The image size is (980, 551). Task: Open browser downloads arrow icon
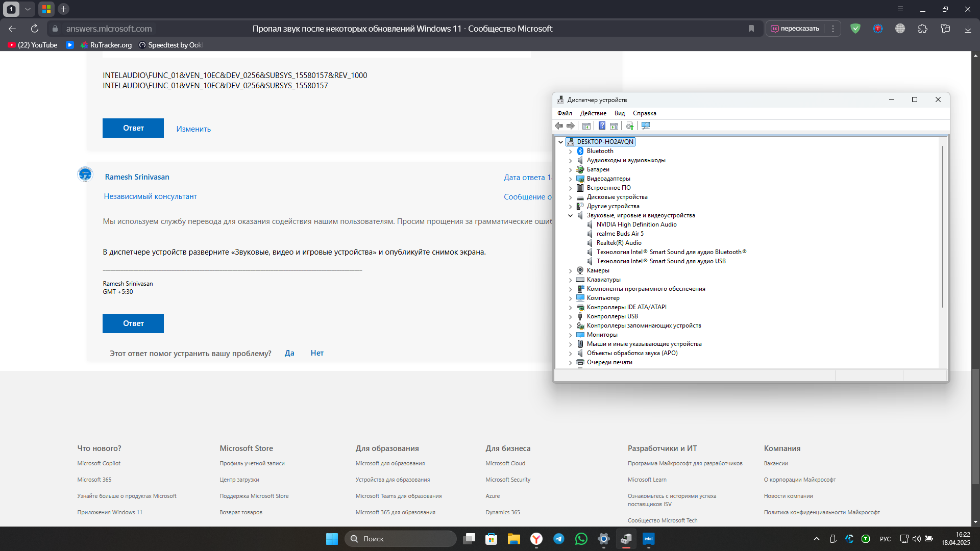pos(968,29)
